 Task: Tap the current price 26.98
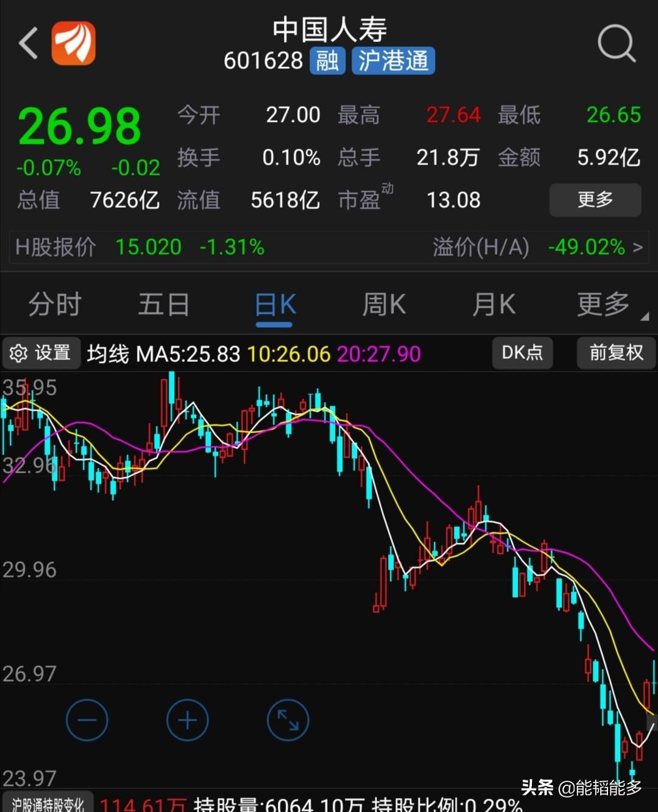[x=80, y=127]
